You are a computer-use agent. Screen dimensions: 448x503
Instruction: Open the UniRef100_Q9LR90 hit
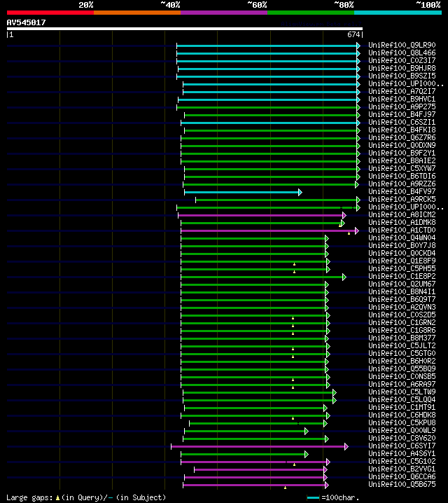click(402, 45)
